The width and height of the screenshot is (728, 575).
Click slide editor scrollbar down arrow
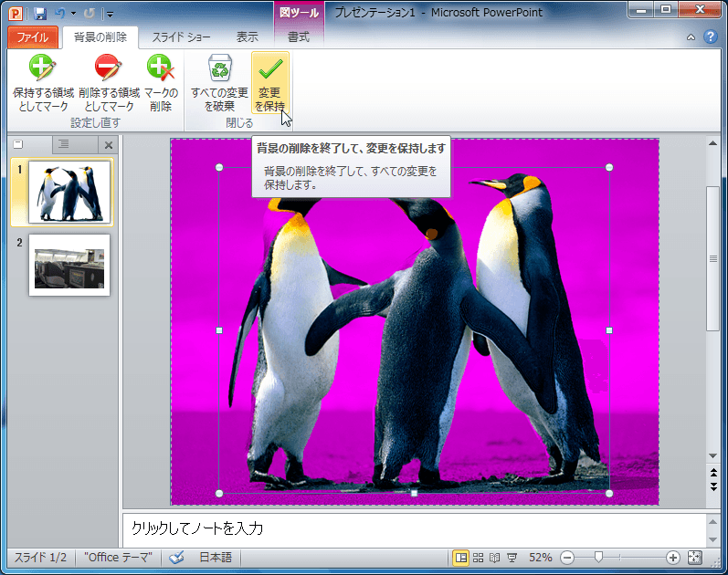[x=713, y=456]
